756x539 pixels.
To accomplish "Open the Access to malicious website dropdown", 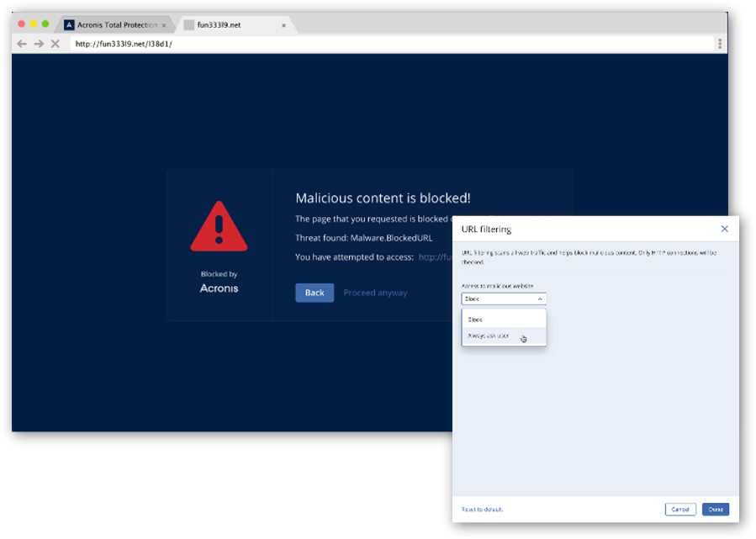I will point(504,299).
